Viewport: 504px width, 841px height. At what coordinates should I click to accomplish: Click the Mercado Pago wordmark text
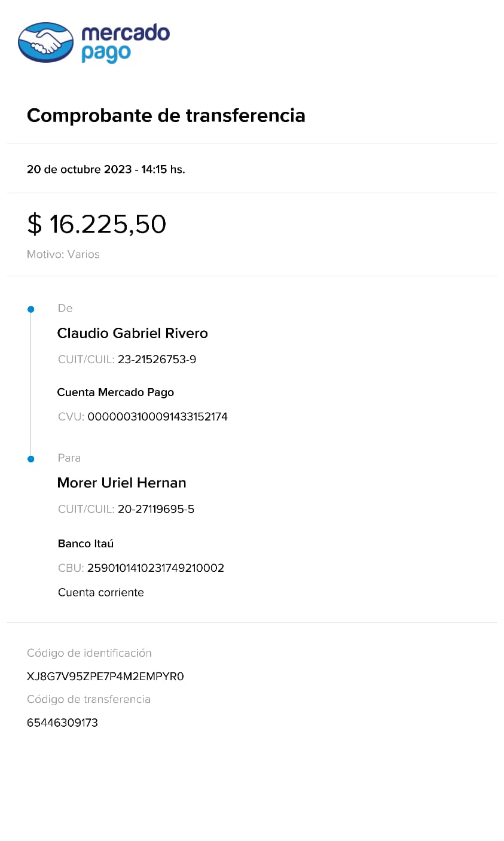click(x=125, y=42)
